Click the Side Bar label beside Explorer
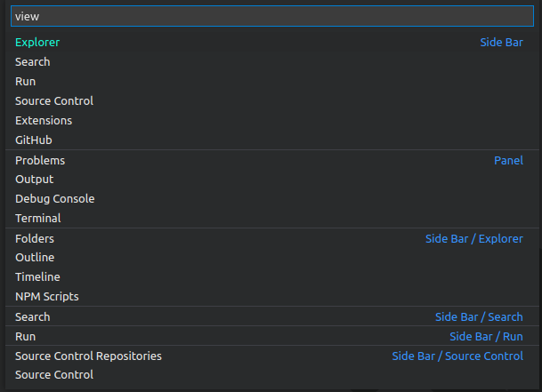 pyautogui.click(x=501, y=43)
